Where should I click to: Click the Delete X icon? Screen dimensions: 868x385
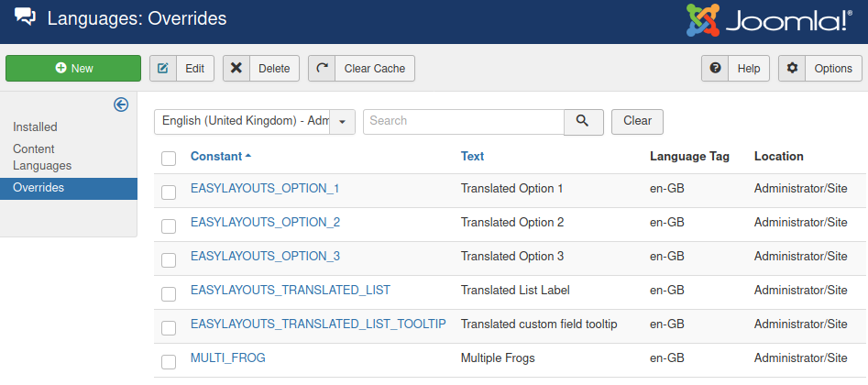[236, 69]
